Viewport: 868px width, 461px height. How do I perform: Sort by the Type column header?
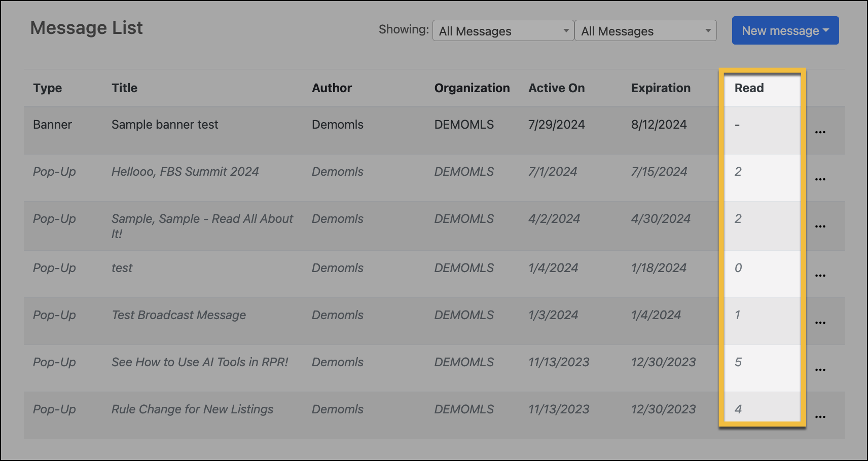coord(48,88)
